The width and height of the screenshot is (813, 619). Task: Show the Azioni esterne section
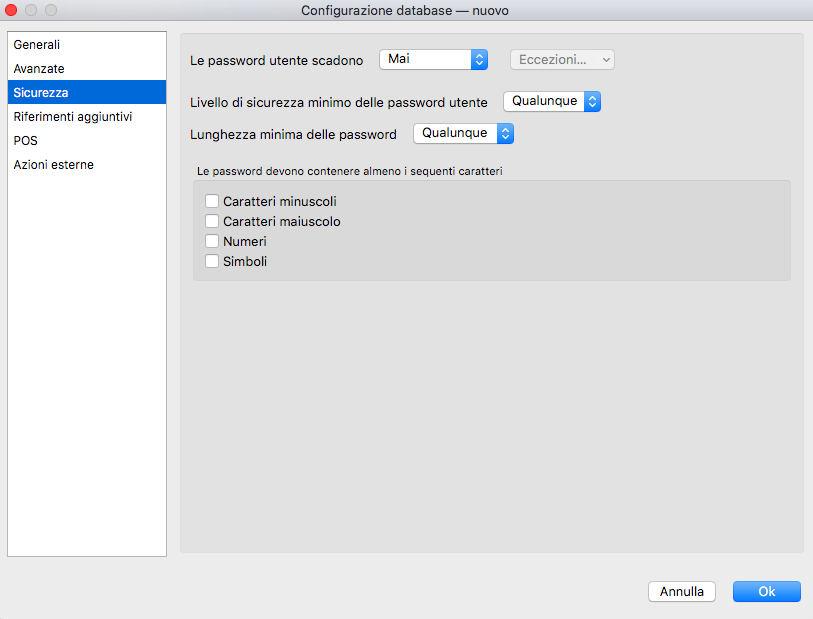[54, 165]
